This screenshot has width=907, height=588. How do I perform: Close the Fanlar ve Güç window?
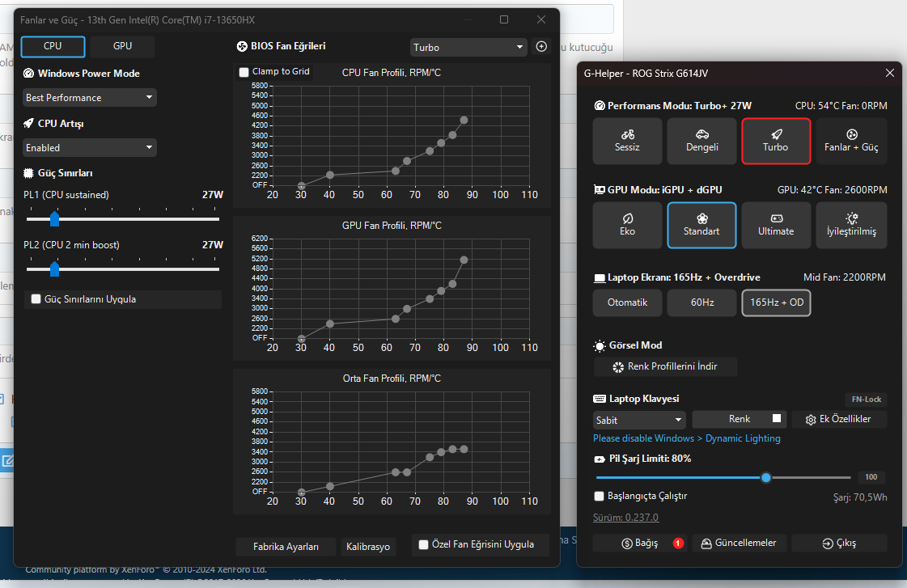pyautogui.click(x=541, y=19)
